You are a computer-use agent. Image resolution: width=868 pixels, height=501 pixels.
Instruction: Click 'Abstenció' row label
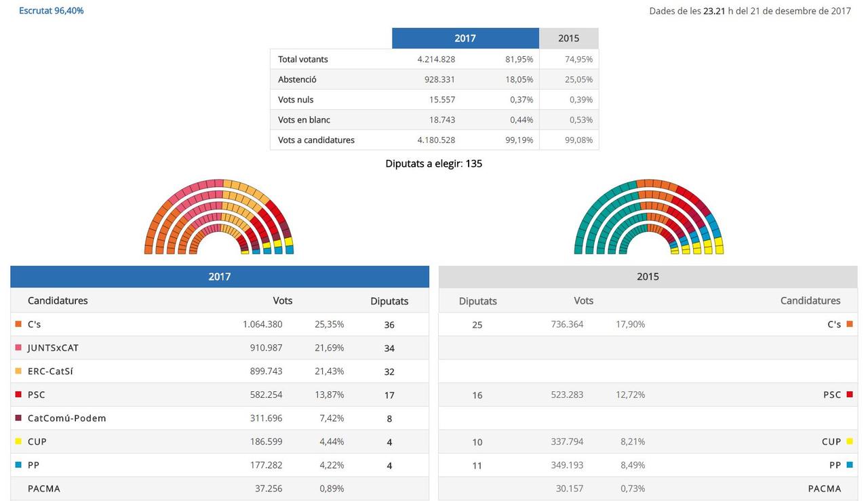coord(297,79)
